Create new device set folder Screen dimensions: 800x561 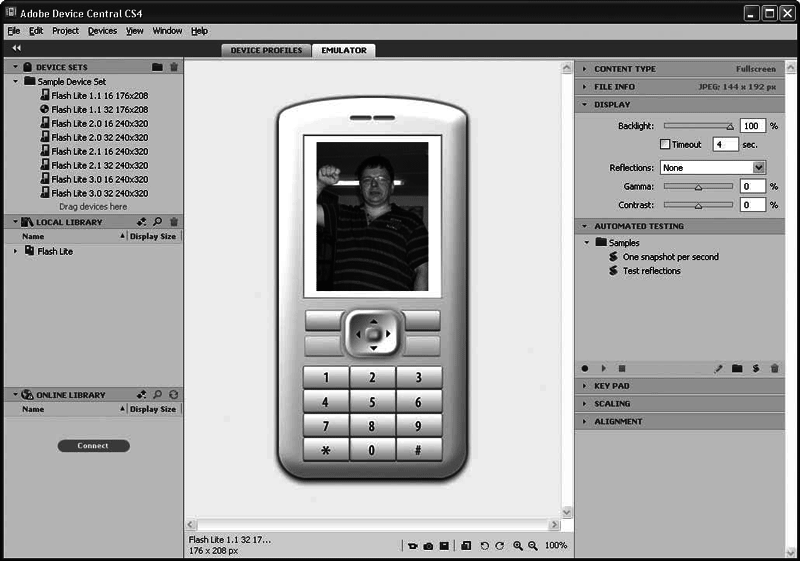157,67
